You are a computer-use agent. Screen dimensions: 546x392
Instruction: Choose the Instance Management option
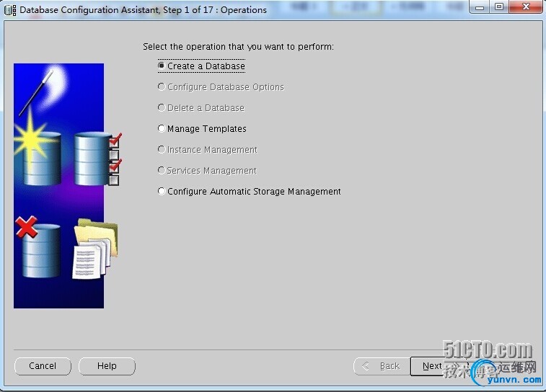pyautogui.click(x=162, y=150)
